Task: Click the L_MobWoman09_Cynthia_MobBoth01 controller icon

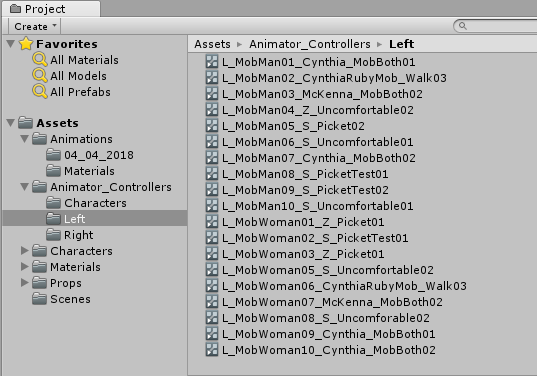Action: pos(212,334)
